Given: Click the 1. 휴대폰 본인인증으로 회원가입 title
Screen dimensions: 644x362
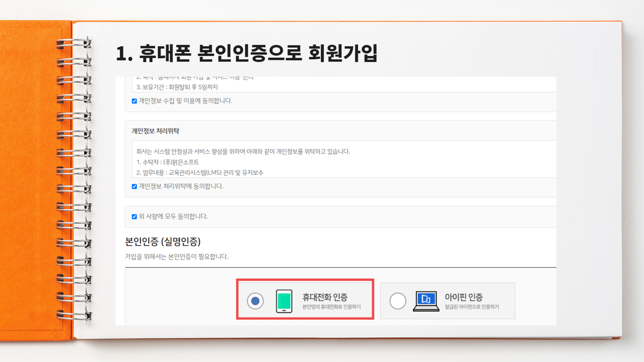Looking at the screenshot, I should (x=246, y=53).
